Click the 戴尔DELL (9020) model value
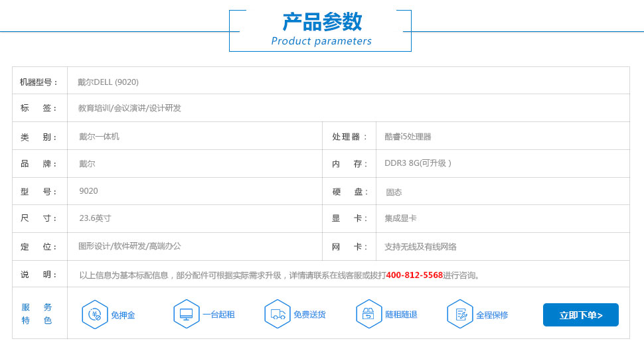 (108, 82)
